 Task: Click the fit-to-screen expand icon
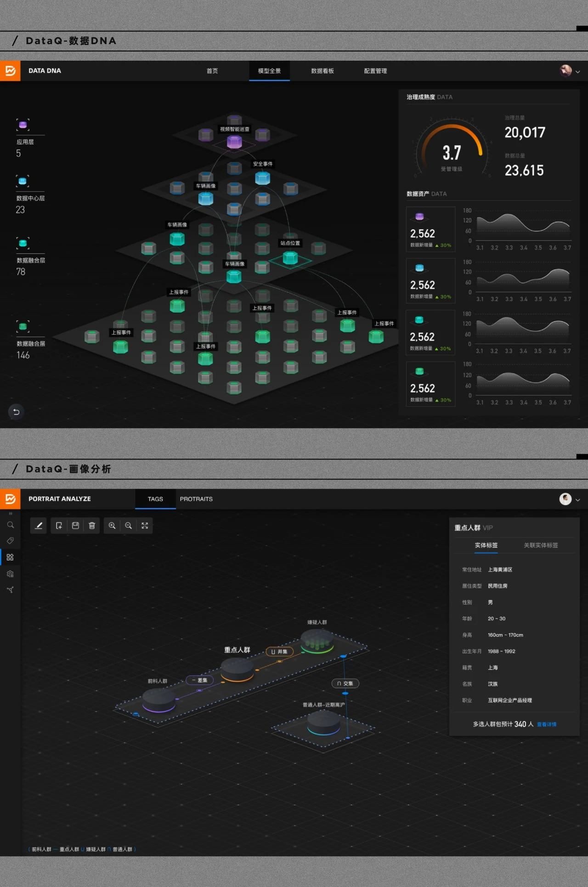145,526
